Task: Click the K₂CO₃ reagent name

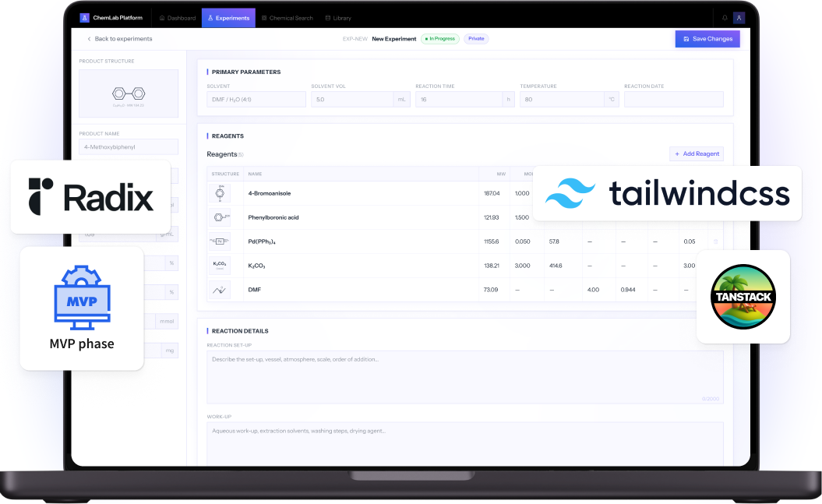Action: pos(256,266)
